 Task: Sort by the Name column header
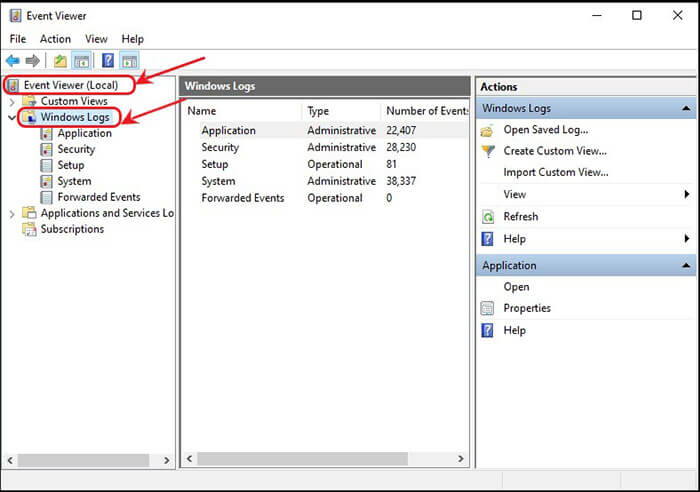[242, 111]
